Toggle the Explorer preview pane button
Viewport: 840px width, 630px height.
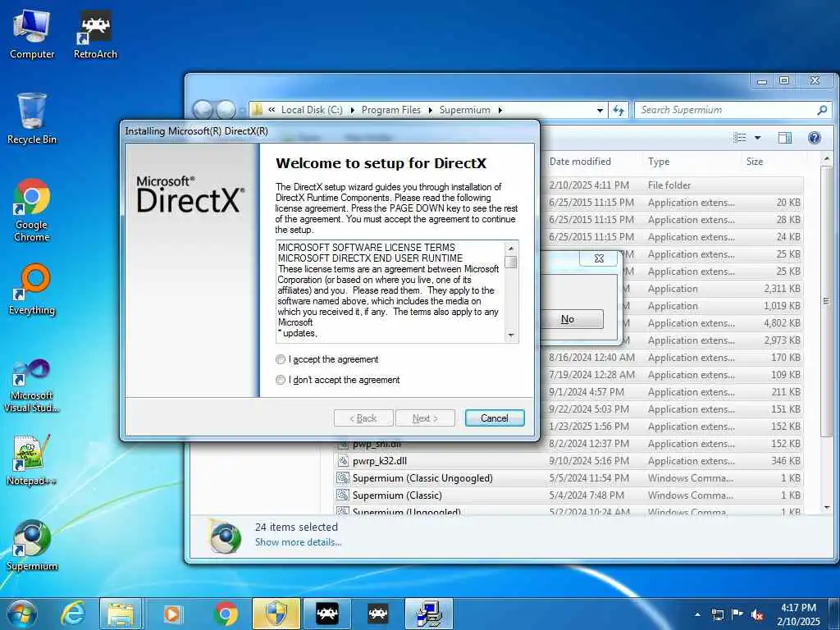pos(784,138)
